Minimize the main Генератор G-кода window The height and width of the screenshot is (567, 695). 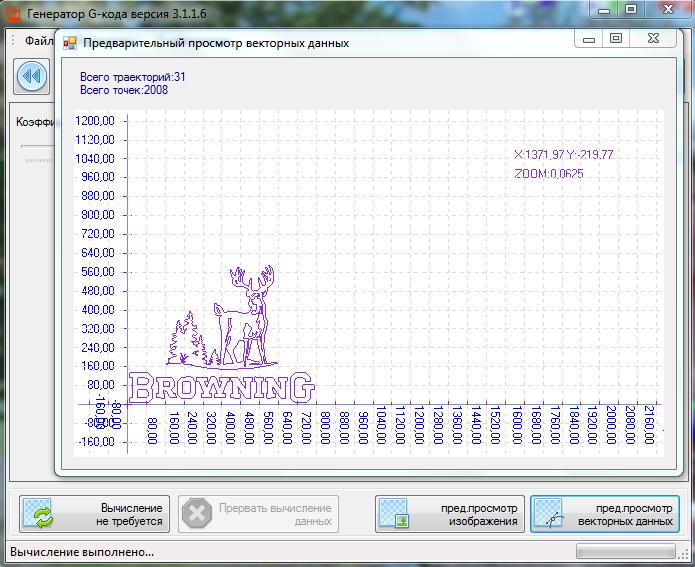[604, 10]
